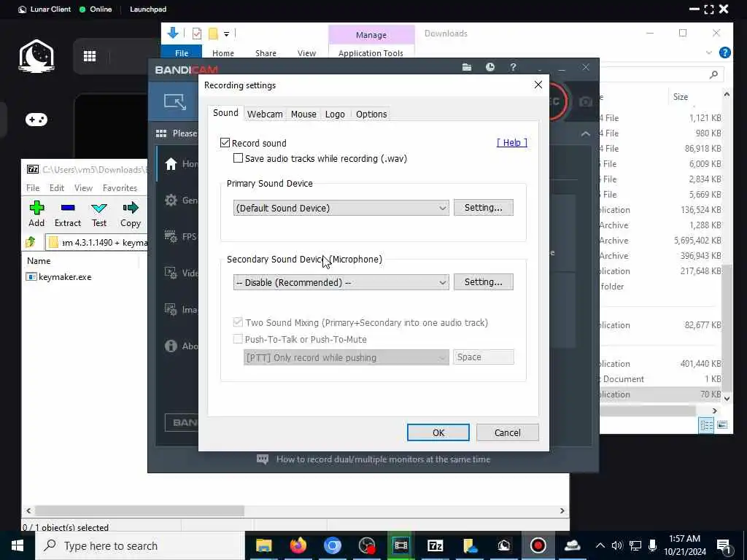Open the Help link in Recording settings
This screenshot has width=747, height=560.
pos(511,142)
